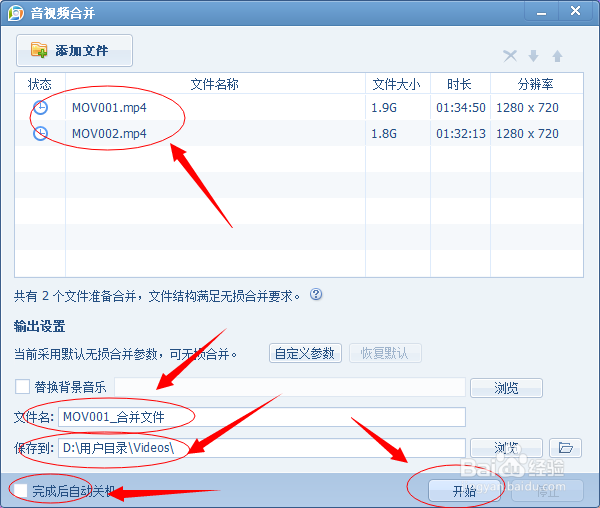Click the 恢复默认 button
Screen dimensions: 600x508
385,353
